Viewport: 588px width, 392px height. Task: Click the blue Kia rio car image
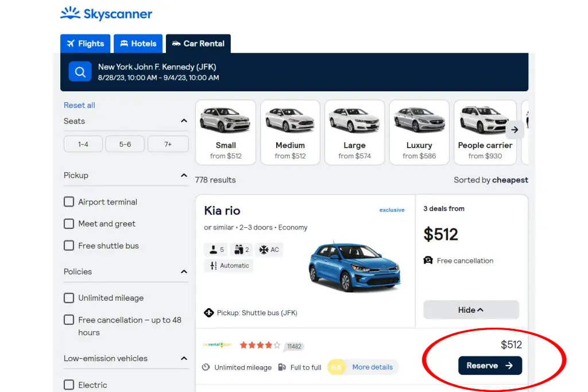coord(354,267)
